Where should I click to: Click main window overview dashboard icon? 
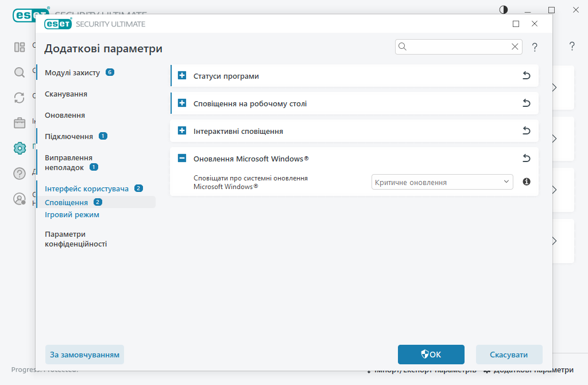point(20,47)
